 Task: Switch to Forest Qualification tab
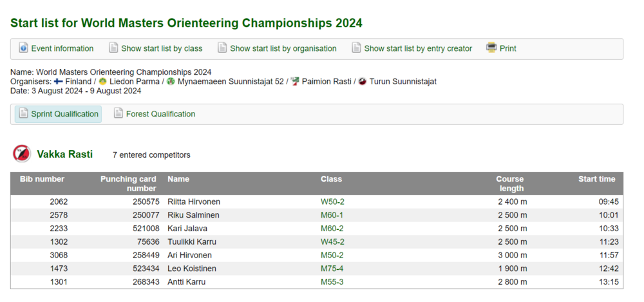[x=160, y=114]
